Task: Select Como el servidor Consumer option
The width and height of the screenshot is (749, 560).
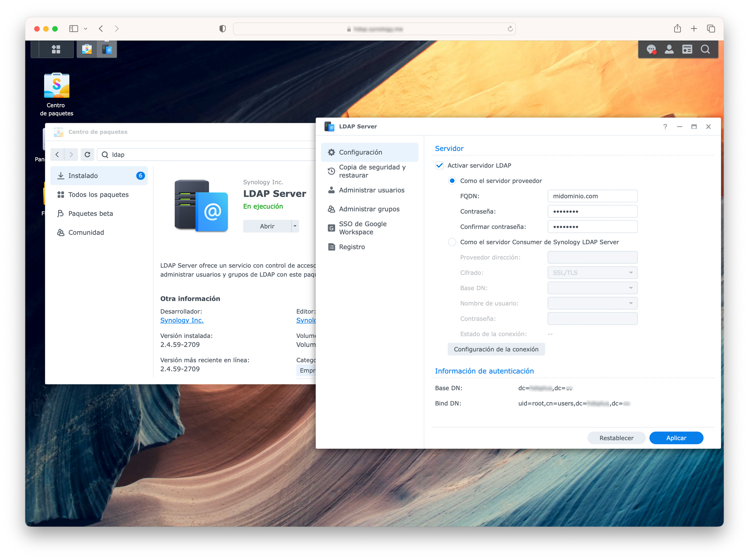Action: [x=452, y=242]
